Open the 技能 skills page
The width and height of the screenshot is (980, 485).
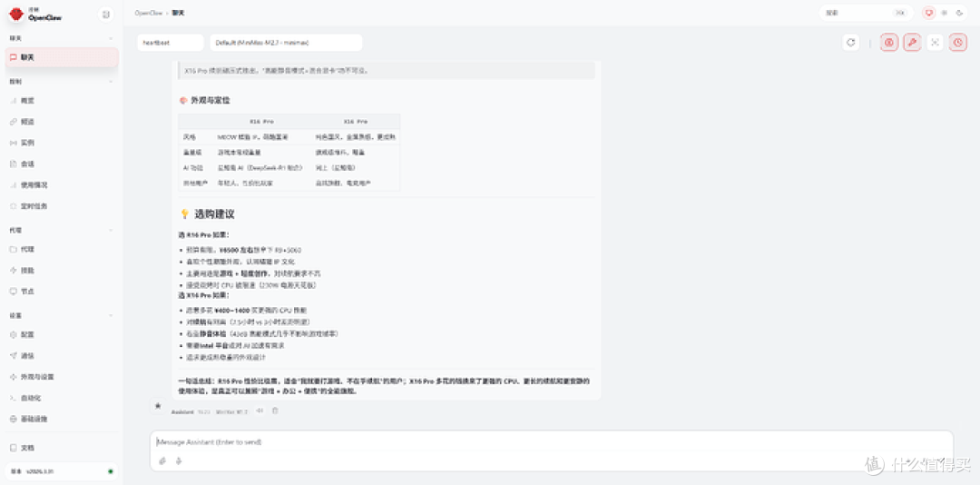pos(62,271)
